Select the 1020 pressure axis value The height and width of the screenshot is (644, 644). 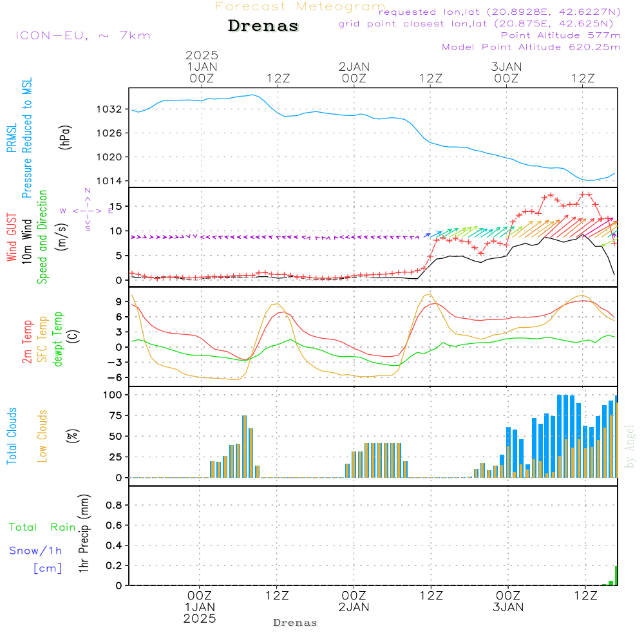click(x=109, y=157)
